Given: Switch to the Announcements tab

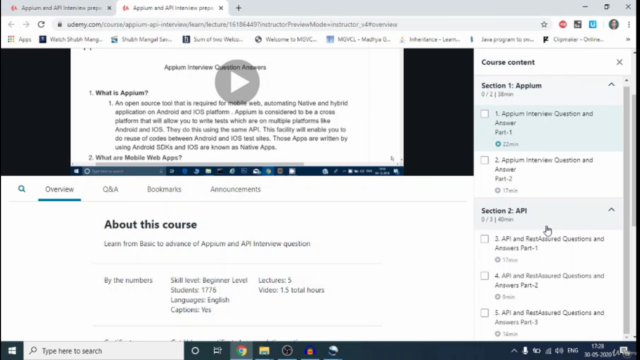Looking at the screenshot, I should point(235,189).
